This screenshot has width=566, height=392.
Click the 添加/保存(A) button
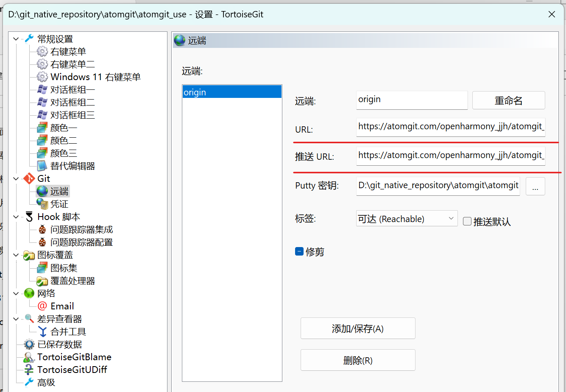click(358, 328)
